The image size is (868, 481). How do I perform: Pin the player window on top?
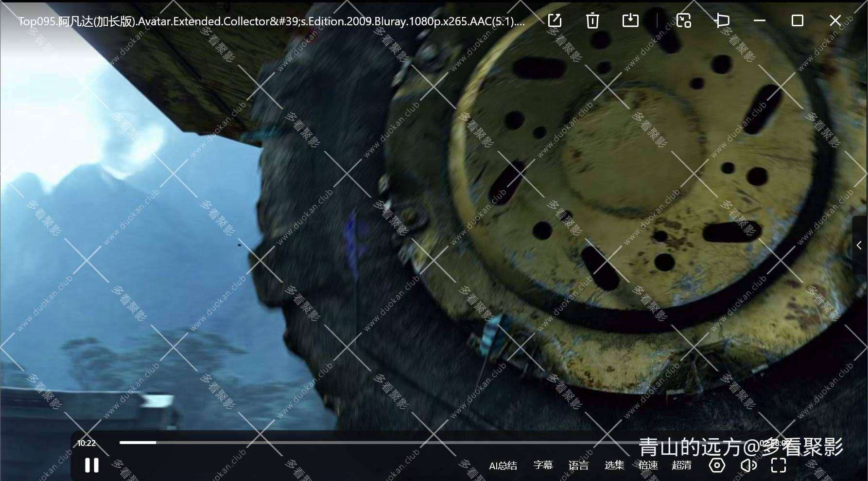722,20
